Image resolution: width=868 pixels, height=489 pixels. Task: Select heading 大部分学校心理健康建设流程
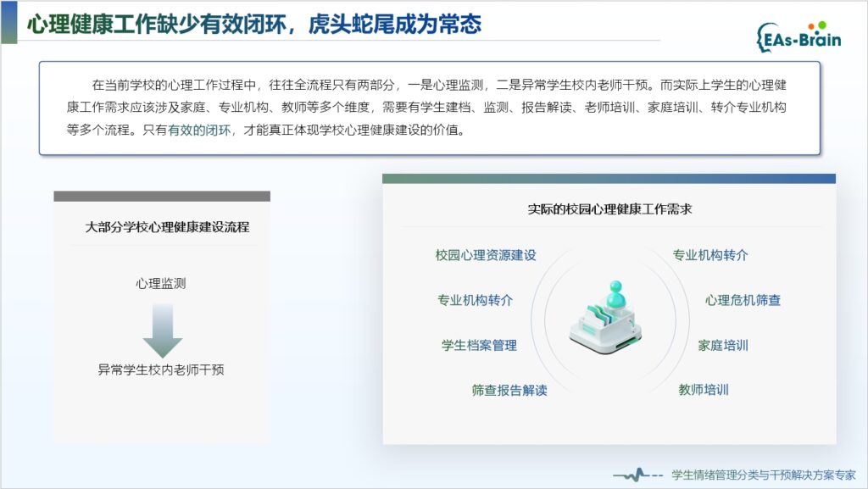pyautogui.click(x=167, y=227)
